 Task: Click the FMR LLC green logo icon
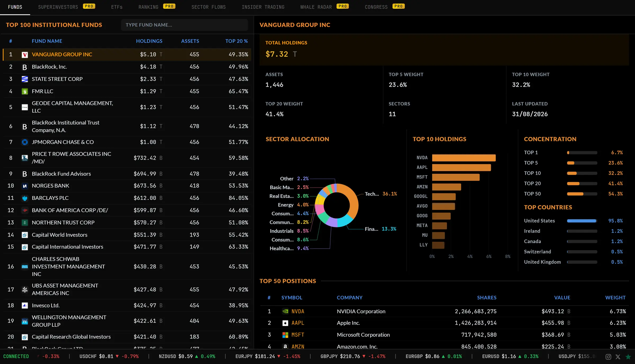pos(25,91)
